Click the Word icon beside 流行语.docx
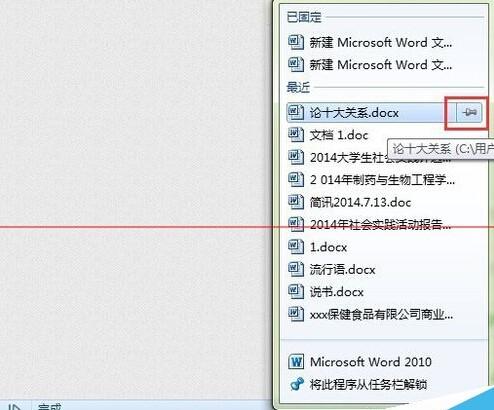Screen dimensions: 494x410 [x=296, y=269]
